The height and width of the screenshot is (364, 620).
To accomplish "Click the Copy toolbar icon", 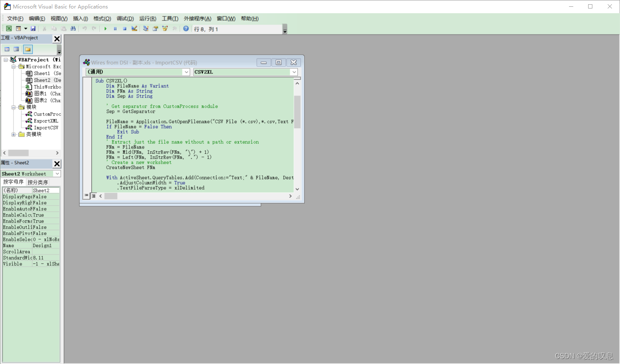I will (54, 28).
